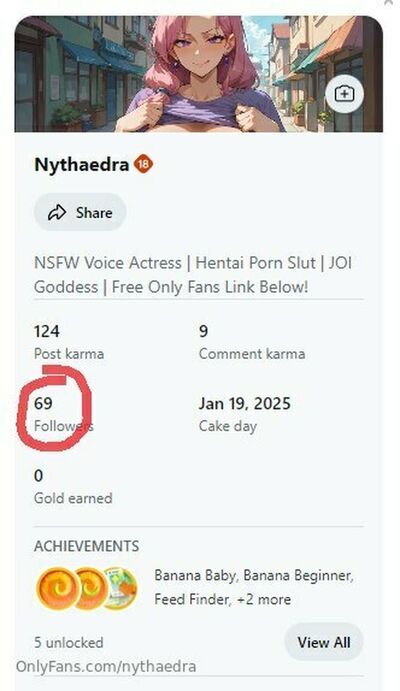This screenshot has height=691, width=400.
Task: Open the Feed Finder achievement badge
Action: [x=120, y=588]
